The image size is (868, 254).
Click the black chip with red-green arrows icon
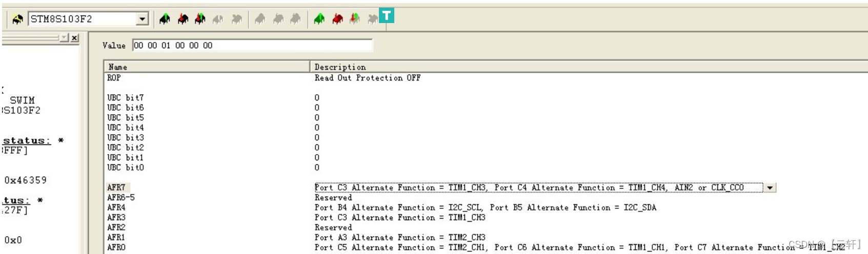tap(200, 19)
